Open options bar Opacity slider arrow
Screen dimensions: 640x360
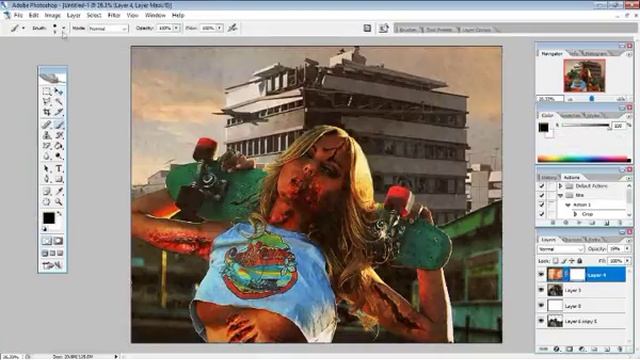click(176, 28)
